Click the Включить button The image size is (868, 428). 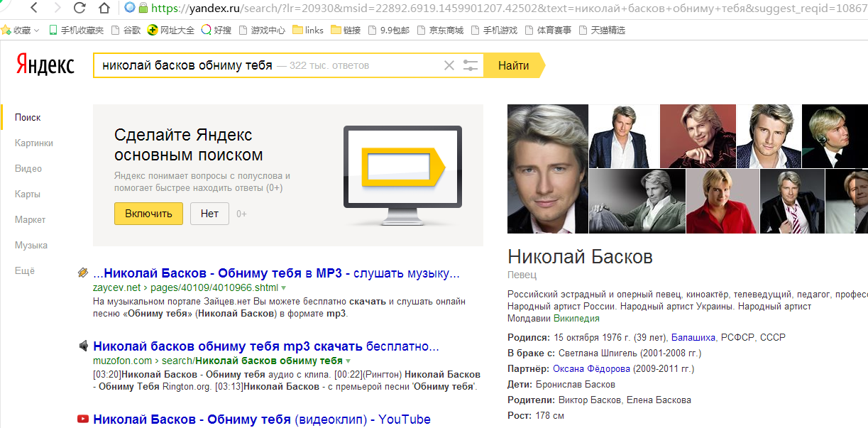pos(148,214)
